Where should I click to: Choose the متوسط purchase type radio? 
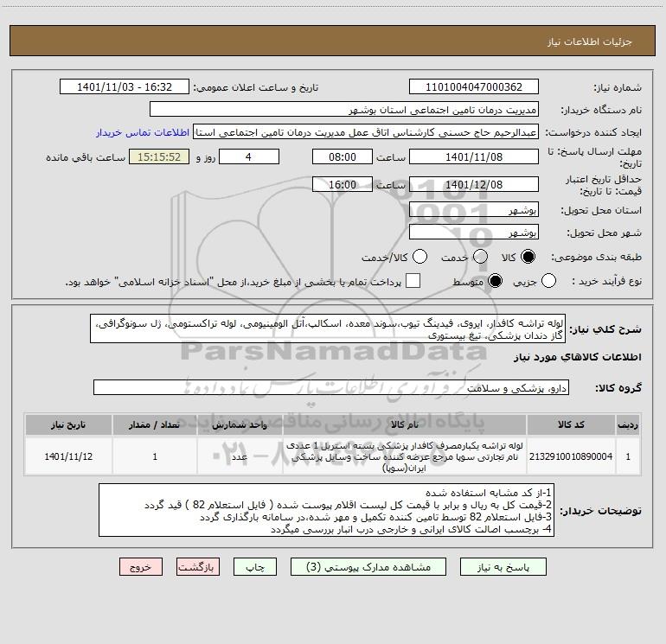click(x=495, y=281)
